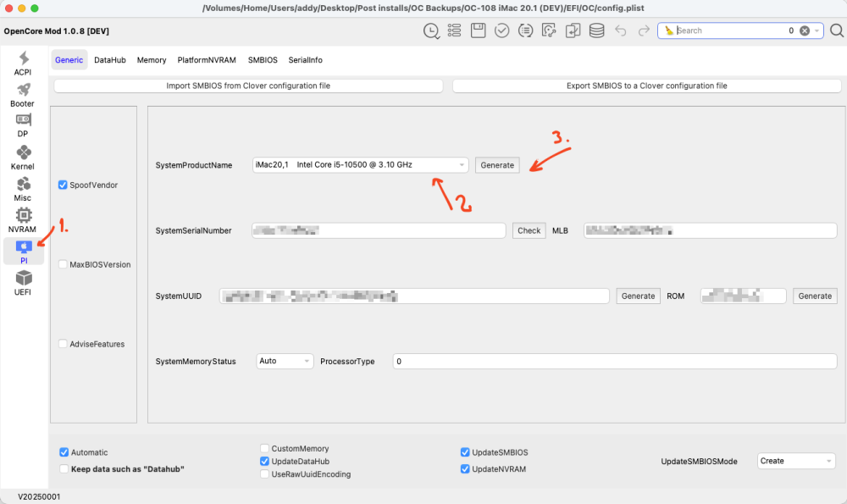
Task: Click into the Search text field
Action: point(729,30)
